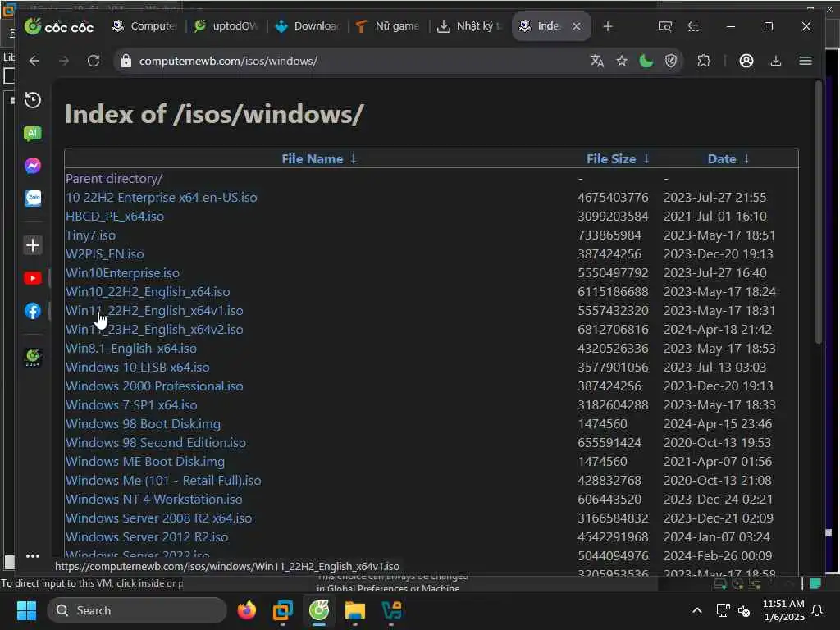Switch to the Computer tab
840x630 pixels.
click(x=144, y=25)
